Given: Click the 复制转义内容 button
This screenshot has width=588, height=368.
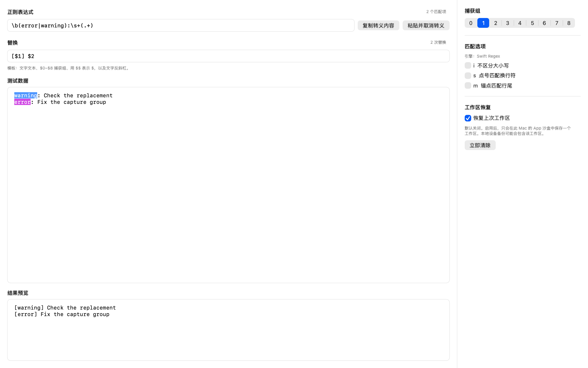Looking at the screenshot, I should point(378,26).
